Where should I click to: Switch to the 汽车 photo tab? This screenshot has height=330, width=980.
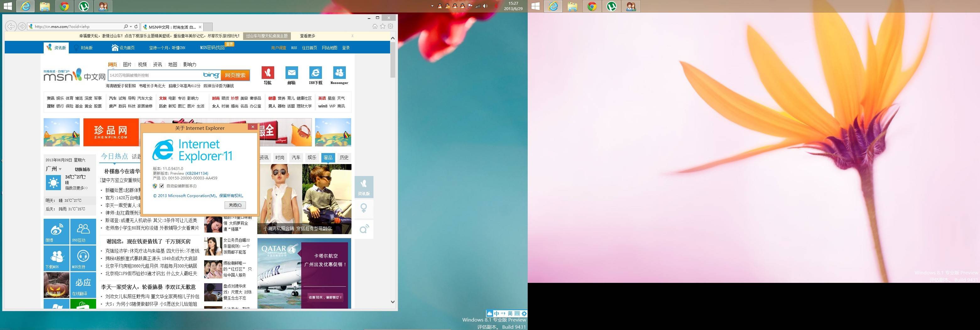click(x=296, y=157)
